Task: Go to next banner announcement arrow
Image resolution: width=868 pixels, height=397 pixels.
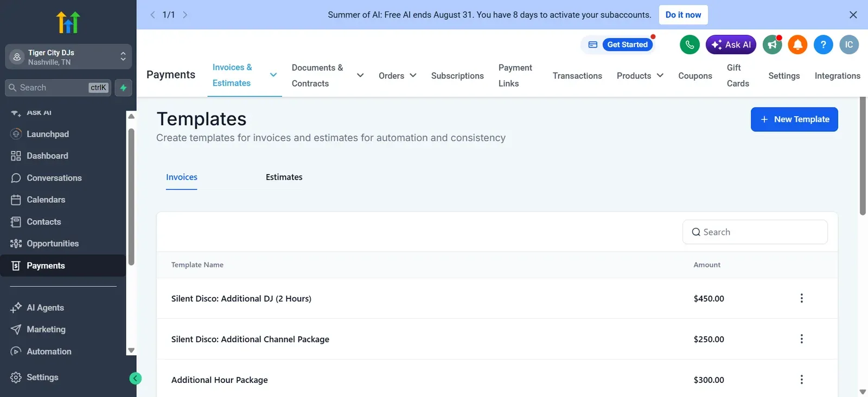Action: click(185, 15)
